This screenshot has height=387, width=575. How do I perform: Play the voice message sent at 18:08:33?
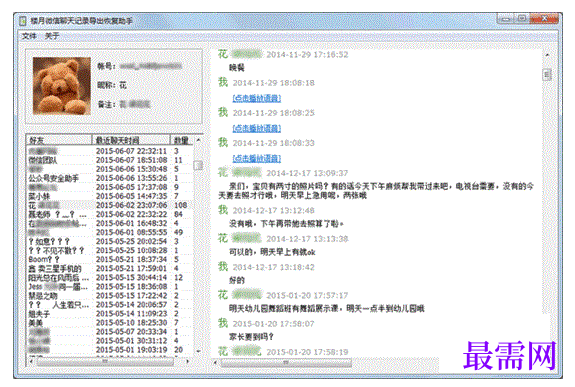pos(257,158)
